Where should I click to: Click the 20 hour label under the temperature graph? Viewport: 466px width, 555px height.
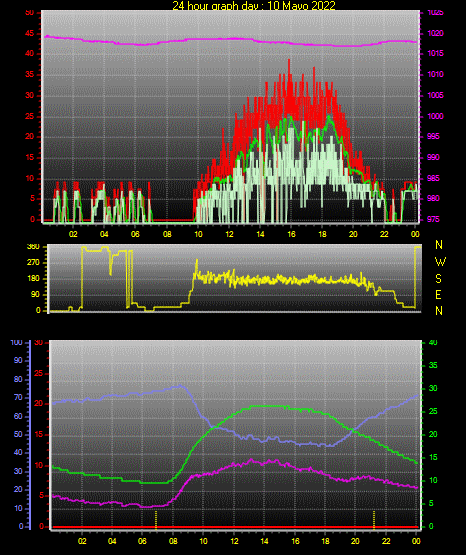355,541
